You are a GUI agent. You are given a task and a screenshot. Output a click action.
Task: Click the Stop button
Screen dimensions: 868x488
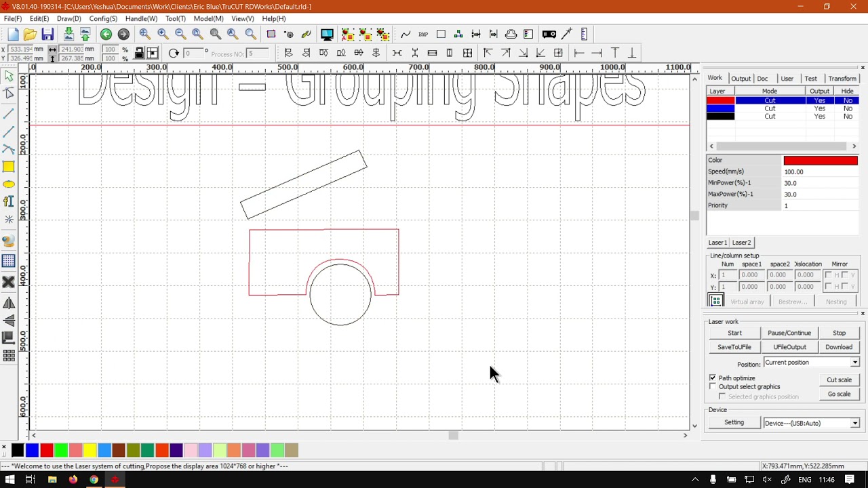coord(839,333)
